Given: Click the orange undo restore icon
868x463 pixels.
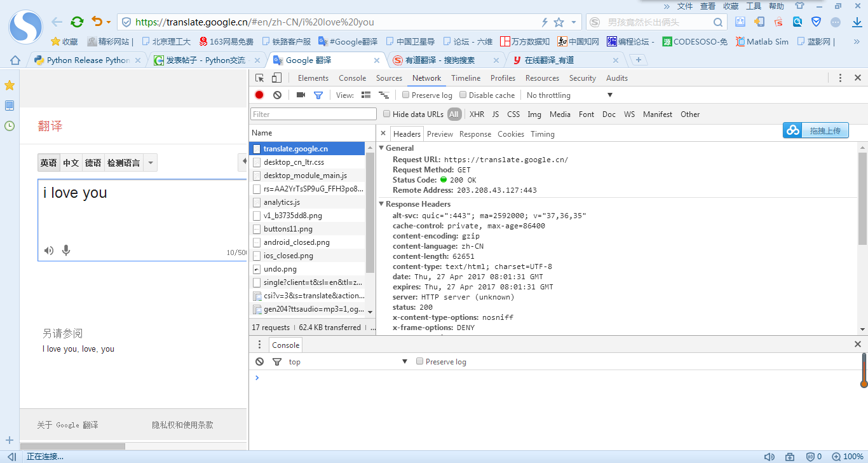Looking at the screenshot, I should [x=97, y=22].
